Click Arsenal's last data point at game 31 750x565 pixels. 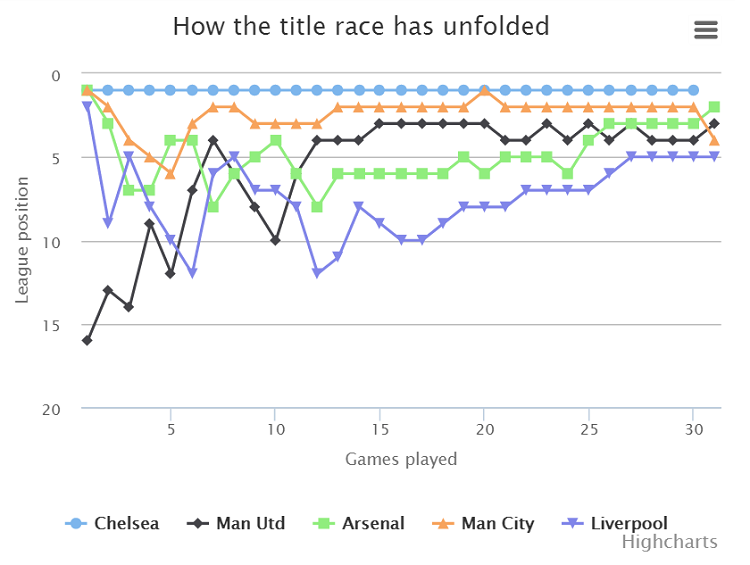point(714,107)
